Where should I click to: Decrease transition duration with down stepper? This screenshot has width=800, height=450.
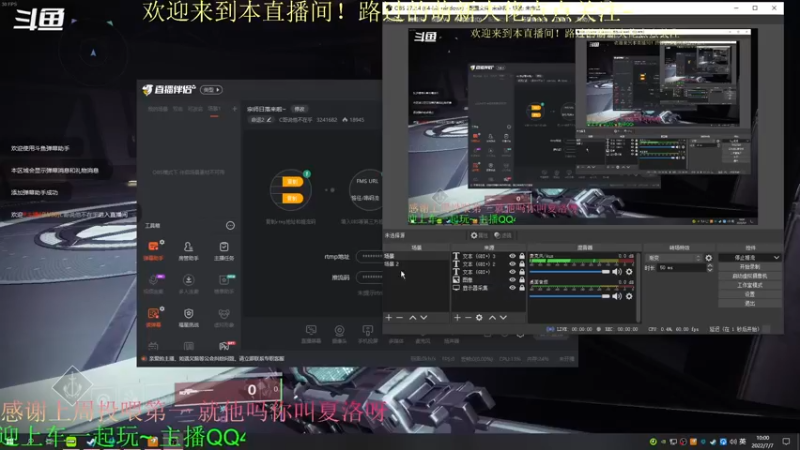pos(710,270)
